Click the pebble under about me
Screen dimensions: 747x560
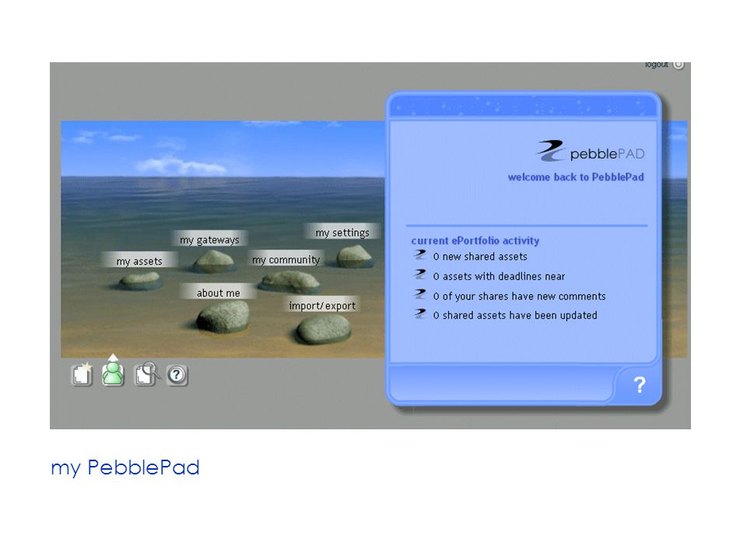[x=223, y=317]
